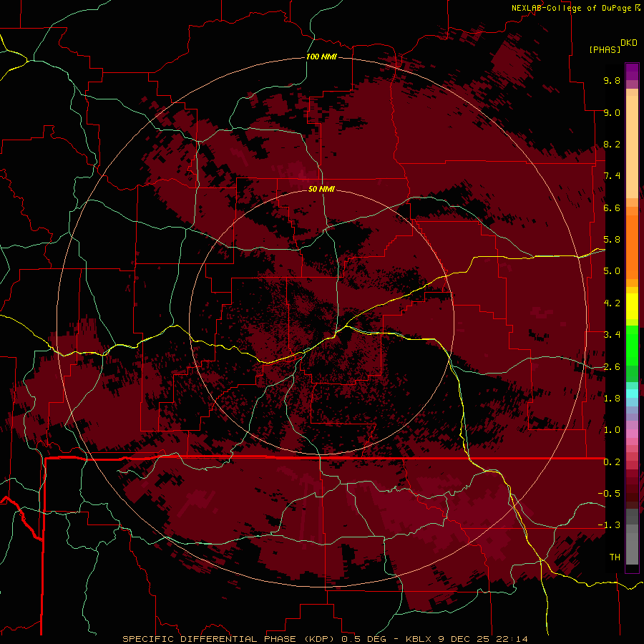Click the 1.0 value on the color scale

point(612,430)
